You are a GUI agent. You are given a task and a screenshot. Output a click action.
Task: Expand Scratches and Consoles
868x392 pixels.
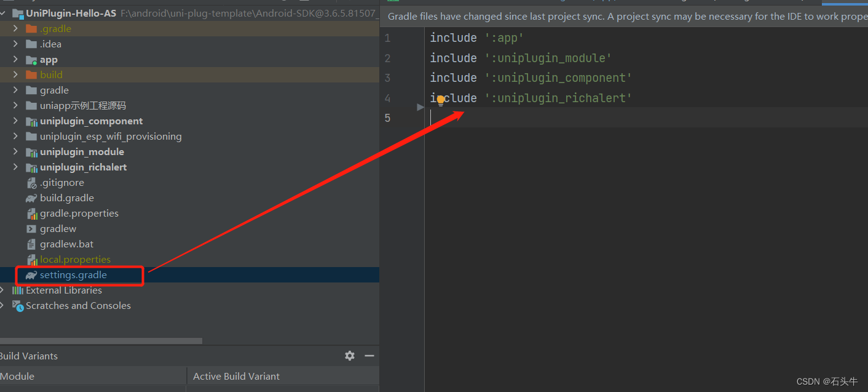[x=3, y=306]
